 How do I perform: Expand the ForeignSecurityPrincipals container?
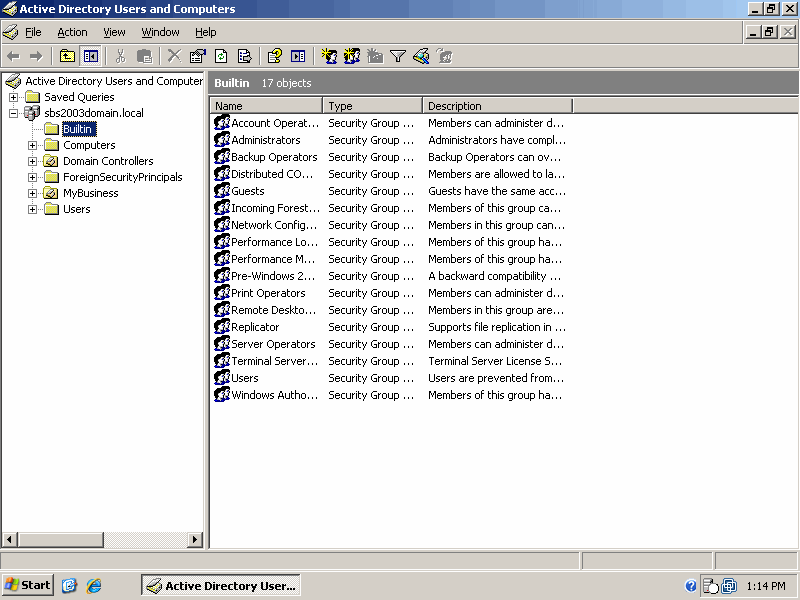33,178
